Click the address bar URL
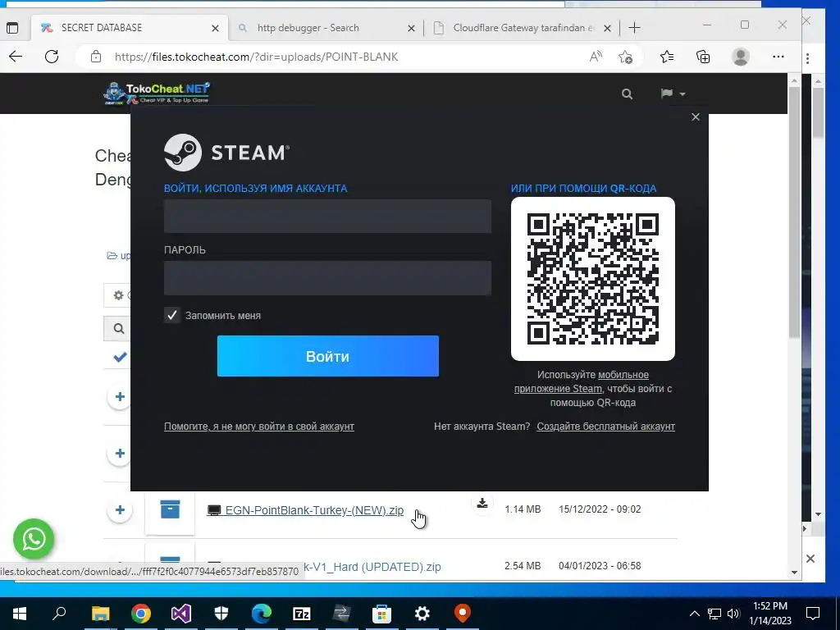This screenshot has height=630, width=840. pyautogui.click(x=256, y=57)
